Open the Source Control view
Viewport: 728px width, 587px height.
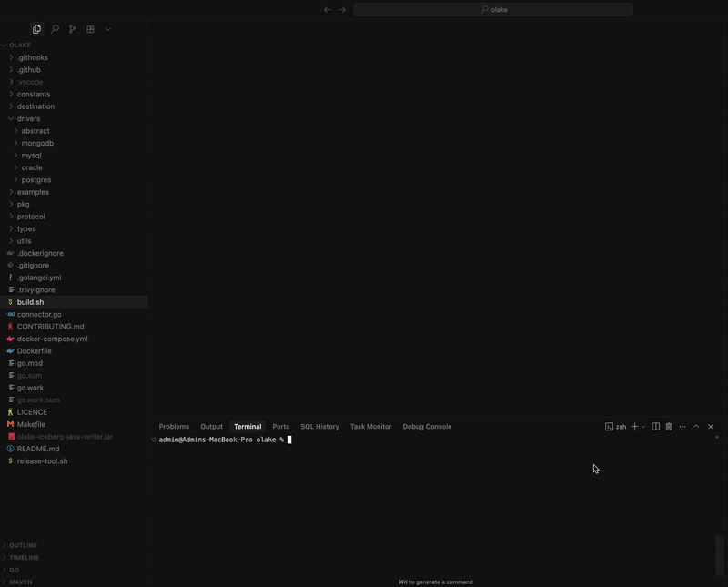pos(73,29)
